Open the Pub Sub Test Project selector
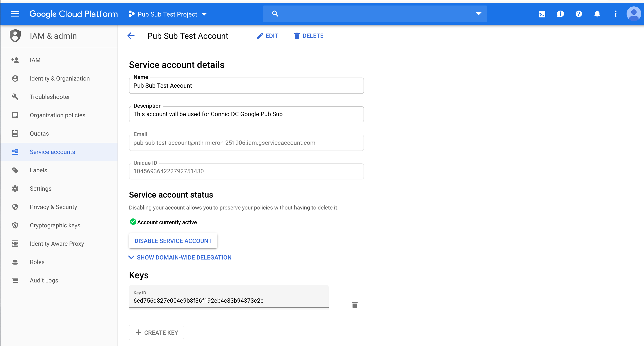Screen dimensions: 644x346 [168, 14]
